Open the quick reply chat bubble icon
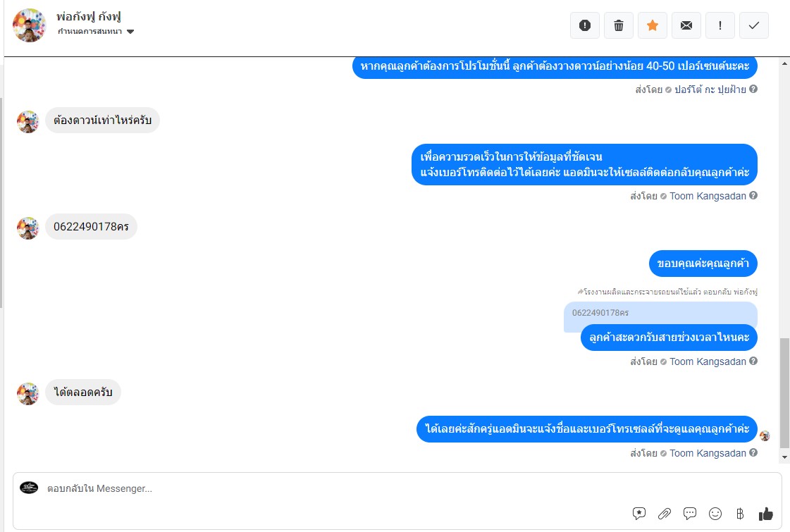Screen dimensions: 790x532 coord(690,514)
